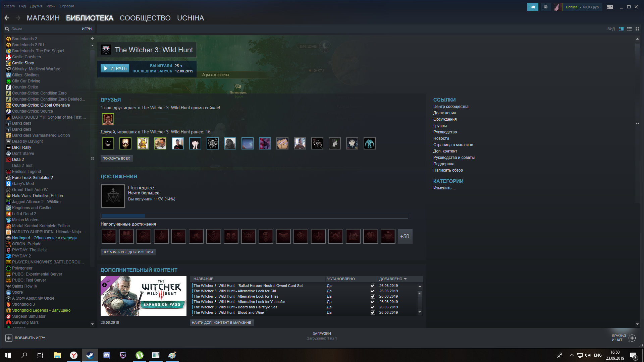This screenshot has width=644, height=362.
Task: Click the search magnifier in library
Action: [7, 29]
